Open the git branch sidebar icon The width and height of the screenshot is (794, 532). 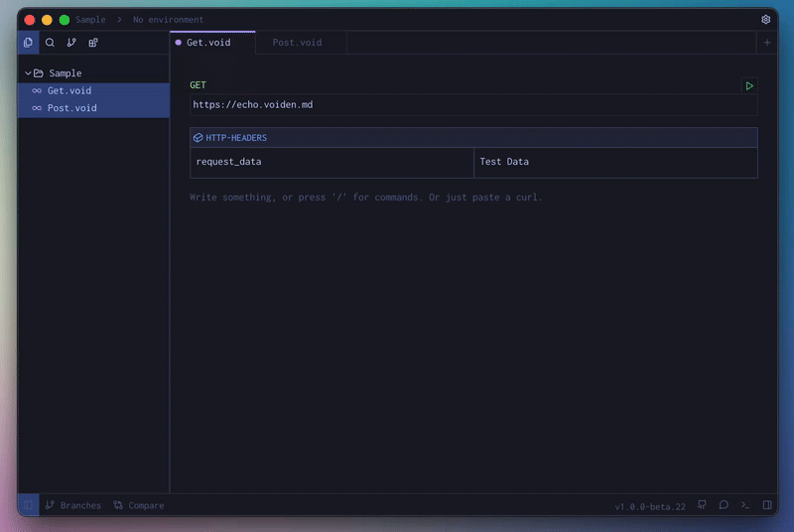(71, 43)
